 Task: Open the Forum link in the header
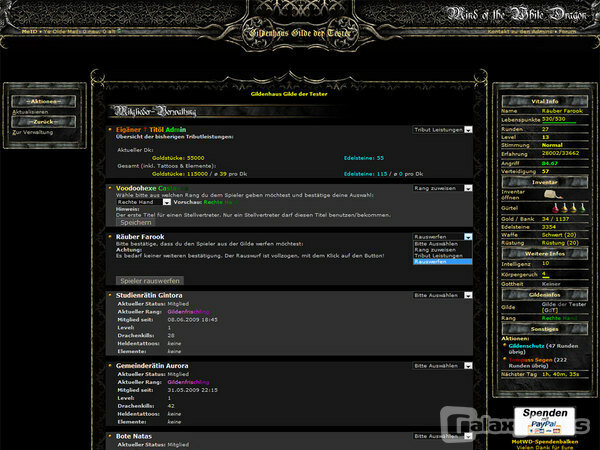[567, 31]
